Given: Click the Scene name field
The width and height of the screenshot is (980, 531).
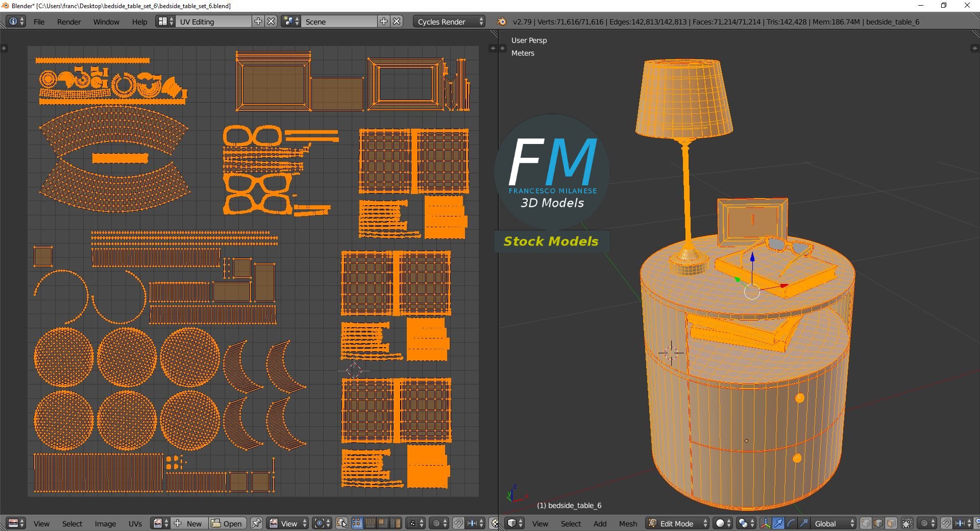Looking at the screenshot, I should 339,21.
